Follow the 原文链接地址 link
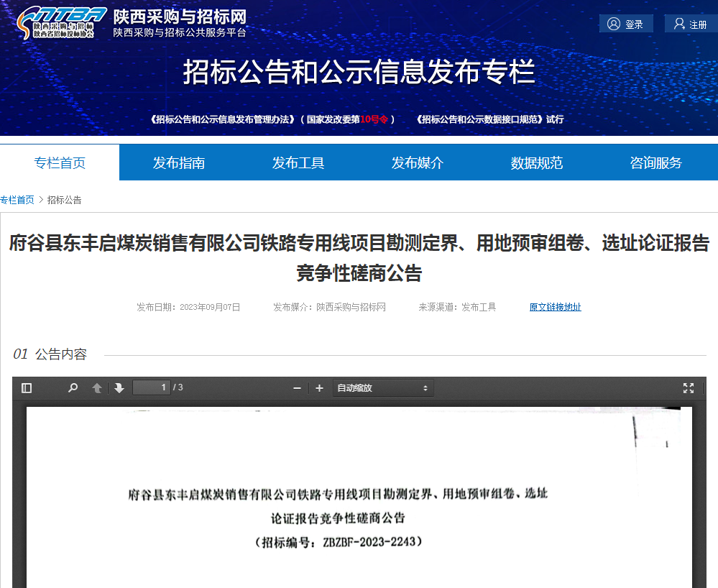Viewport: 718px width, 588px height. coord(555,307)
